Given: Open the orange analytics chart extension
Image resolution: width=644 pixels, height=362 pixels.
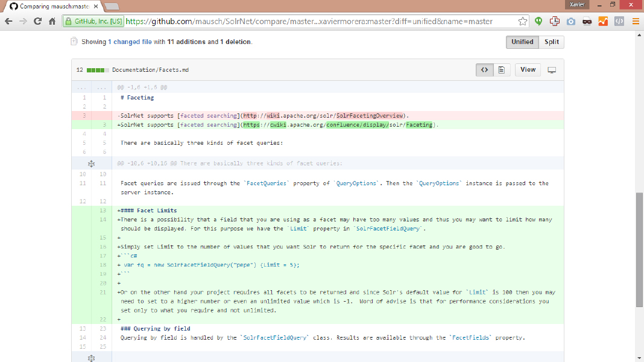Looking at the screenshot, I should click(602, 21).
